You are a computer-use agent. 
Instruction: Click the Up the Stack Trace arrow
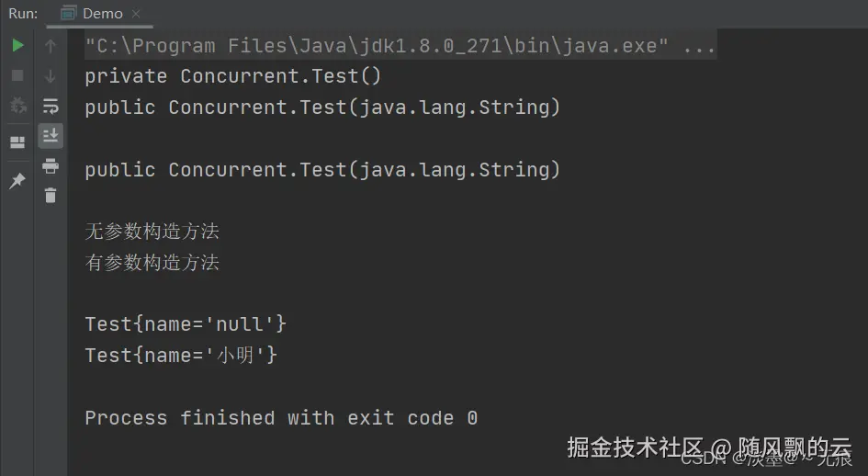tap(51, 46)
